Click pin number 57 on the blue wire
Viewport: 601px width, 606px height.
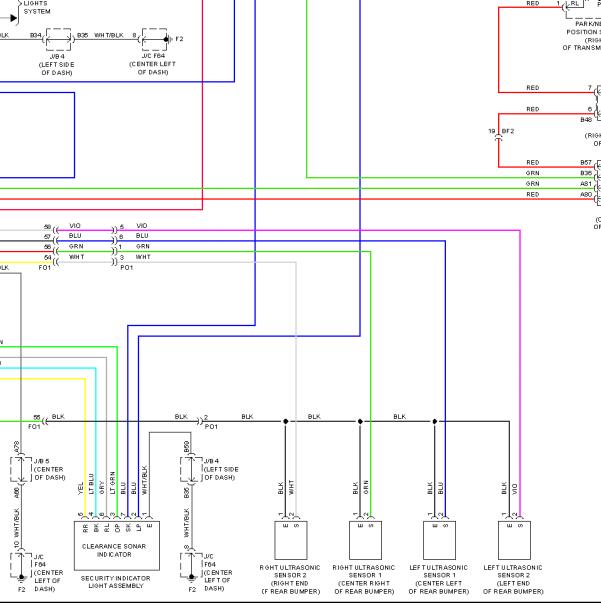tap(48, 237)
